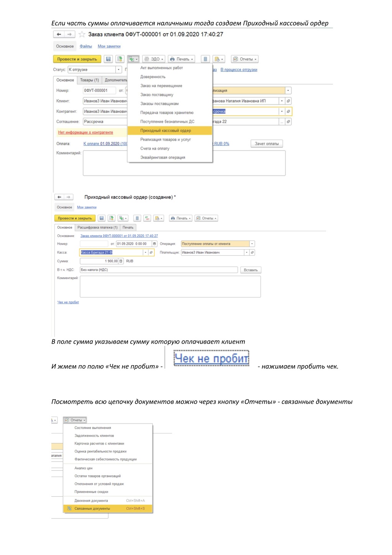Open the Отчеты dropdown in Приходный кассовый ордер
Viewport: 392px width, 555px height.
tap(207, 218)
